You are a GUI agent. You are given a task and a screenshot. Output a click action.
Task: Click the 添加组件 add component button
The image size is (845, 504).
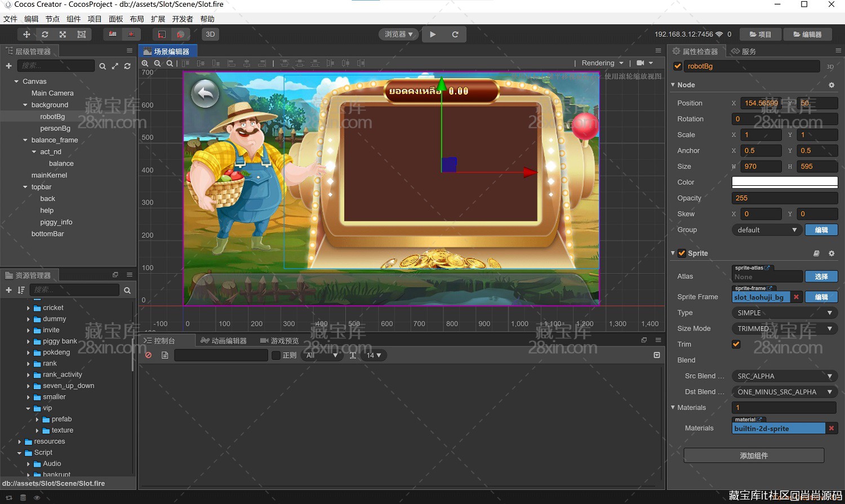[x=754, y=456]
